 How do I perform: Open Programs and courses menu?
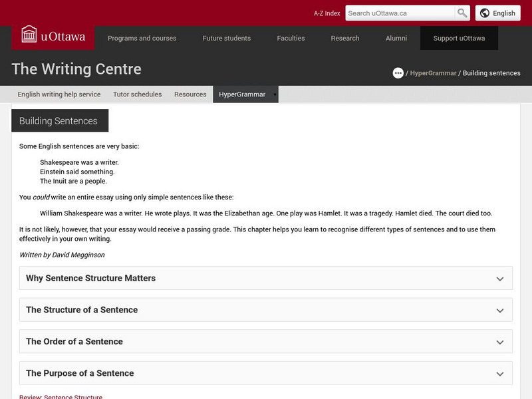(x=142, y=39)
